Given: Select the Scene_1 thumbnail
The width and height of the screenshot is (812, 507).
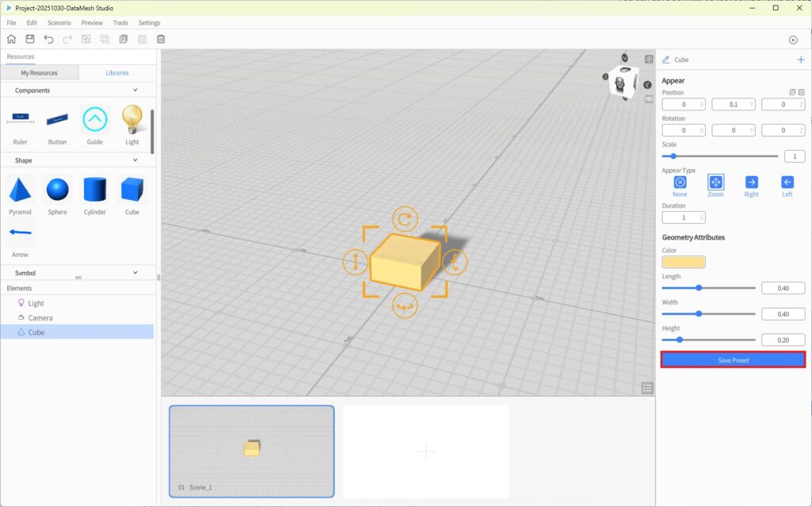Looking at the screenshot, I should (251, 451).
